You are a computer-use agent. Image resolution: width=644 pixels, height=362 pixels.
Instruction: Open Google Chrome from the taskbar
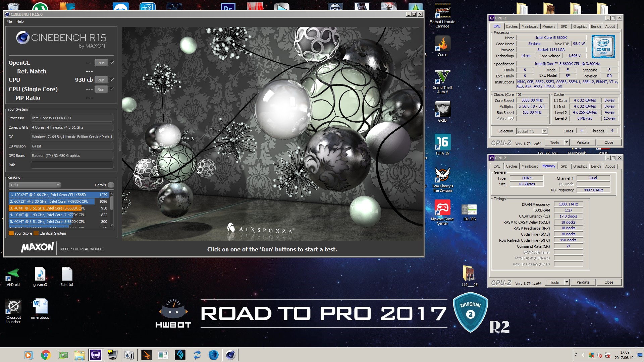click(46, 355)
